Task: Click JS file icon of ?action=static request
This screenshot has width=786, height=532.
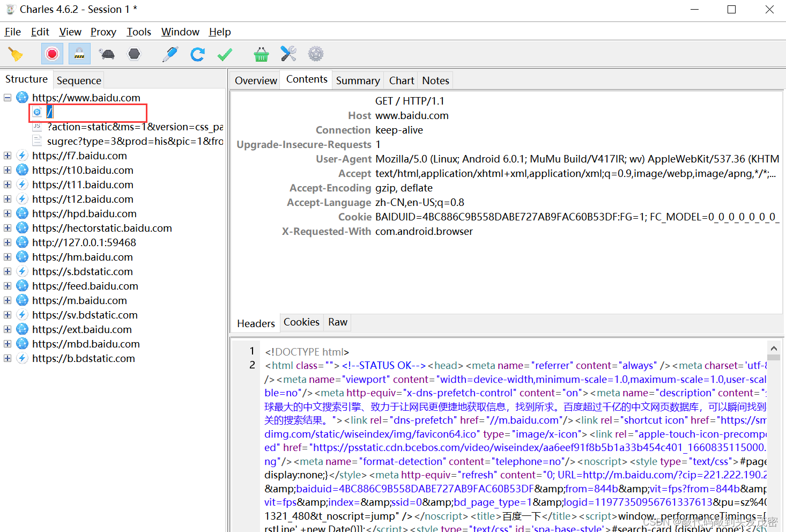Action: coord(37,127)
